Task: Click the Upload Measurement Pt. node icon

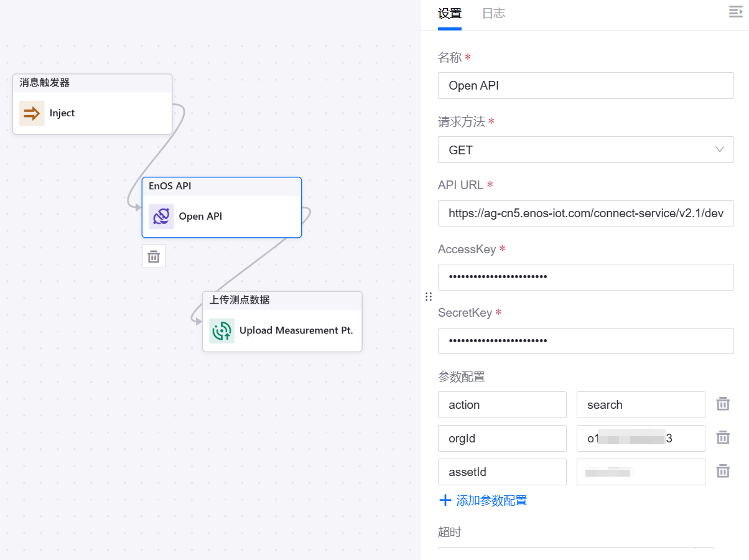Action: coord(221,330)
